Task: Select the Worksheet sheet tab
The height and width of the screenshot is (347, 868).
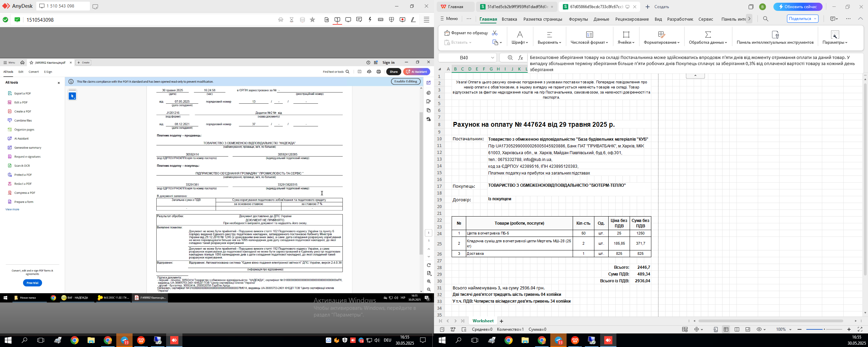Action: [483, 321]
